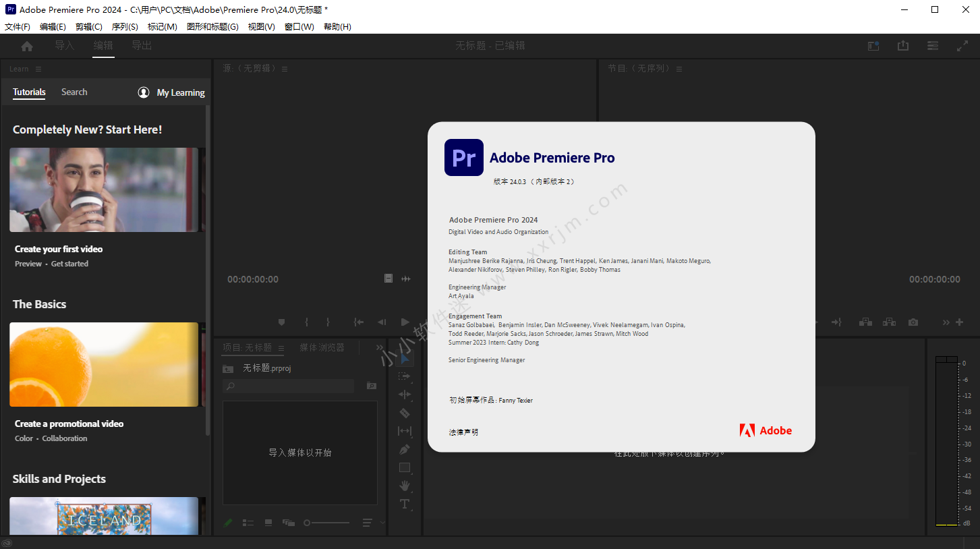Open the Project panel menu icon
This screenshot has width=980, height=549.
(281, 348)
